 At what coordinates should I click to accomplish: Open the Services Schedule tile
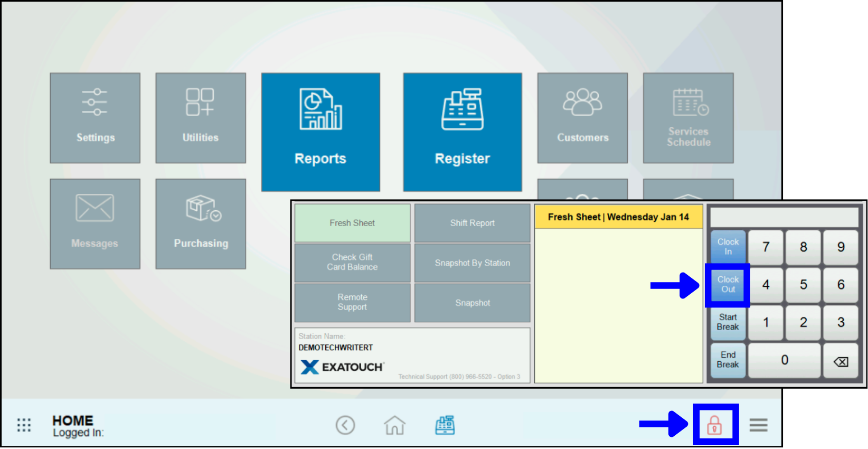pyautogui.click(x=688, y=118)
